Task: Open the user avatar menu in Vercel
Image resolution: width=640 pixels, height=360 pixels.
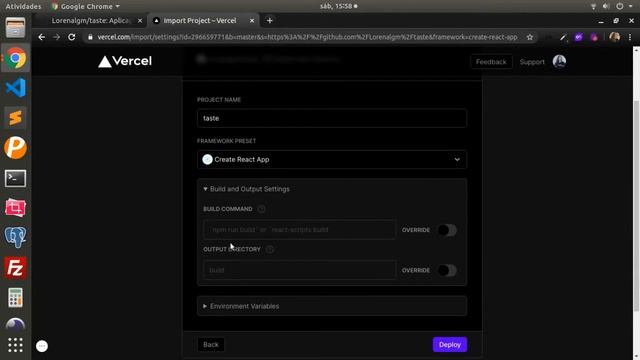Action: tap(559, 62)
